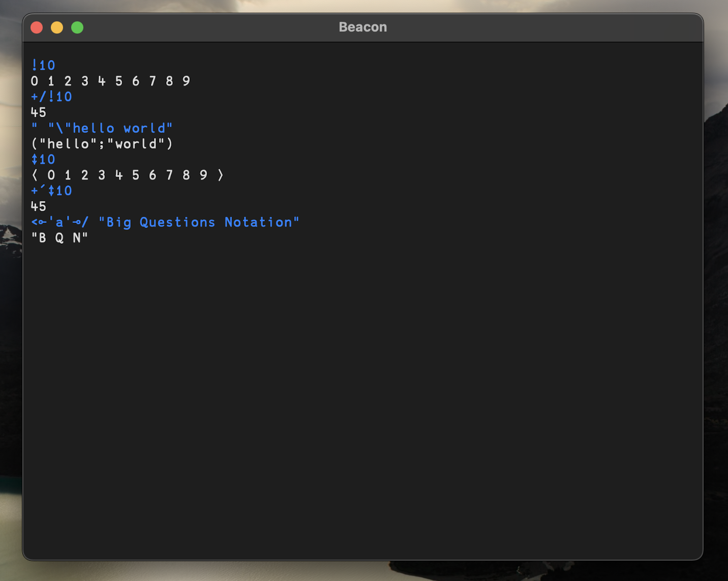Viewport: 728px width, 581px height.
Task: Click the Beacon window title
Action: click(x=363, y=27)
